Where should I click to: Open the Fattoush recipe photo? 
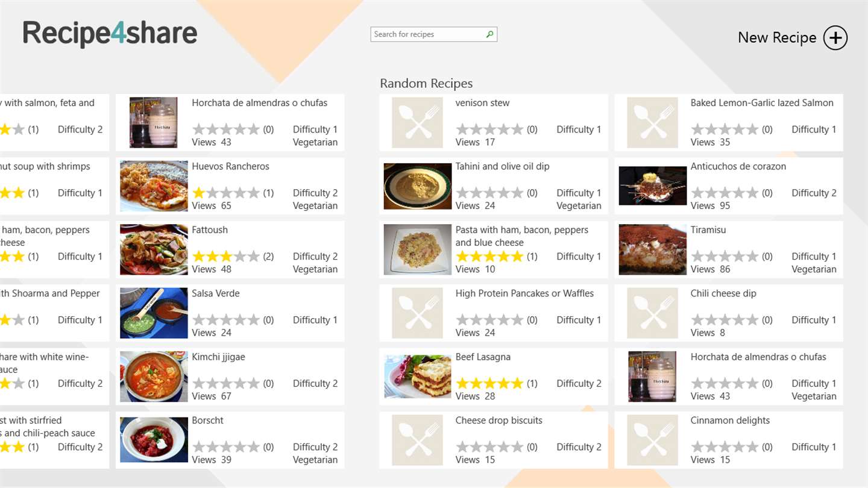coord(154,250)
